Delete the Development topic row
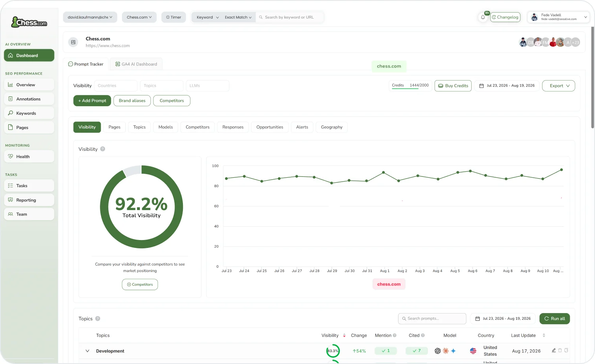This screenshot has width=595, height=364. pos(560,350)
